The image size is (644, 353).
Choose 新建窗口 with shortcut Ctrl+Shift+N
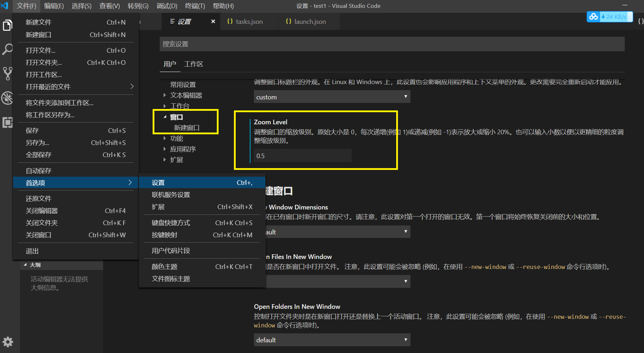pos(76,35)
